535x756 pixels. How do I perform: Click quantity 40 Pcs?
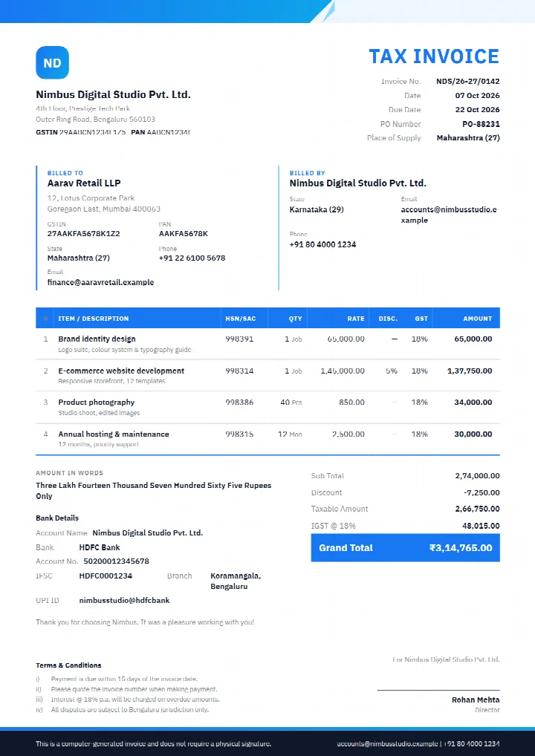coord(291,402)
